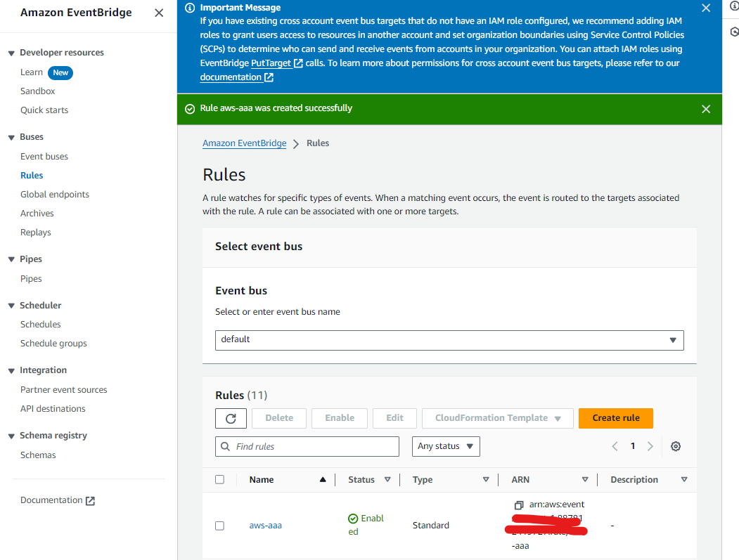The width and height of the screenshot is (739, 560).
Task: Open Replays in sidebar
Action: [x=36, y=232]
